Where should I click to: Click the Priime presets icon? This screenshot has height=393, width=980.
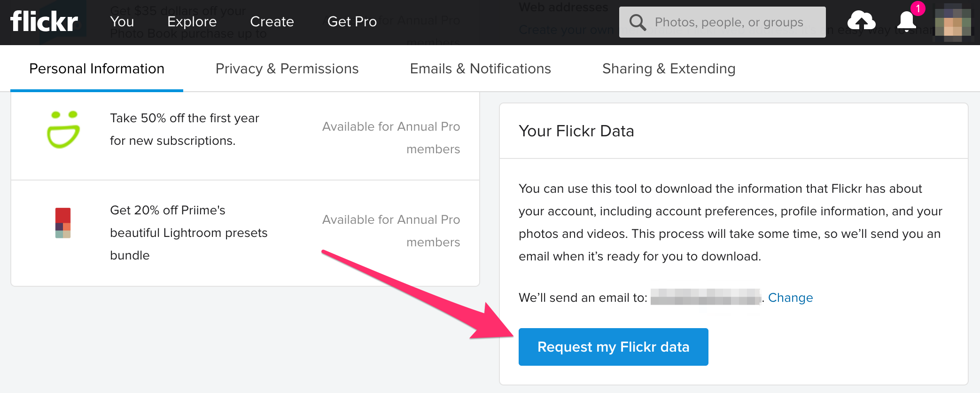pos(63,223)
